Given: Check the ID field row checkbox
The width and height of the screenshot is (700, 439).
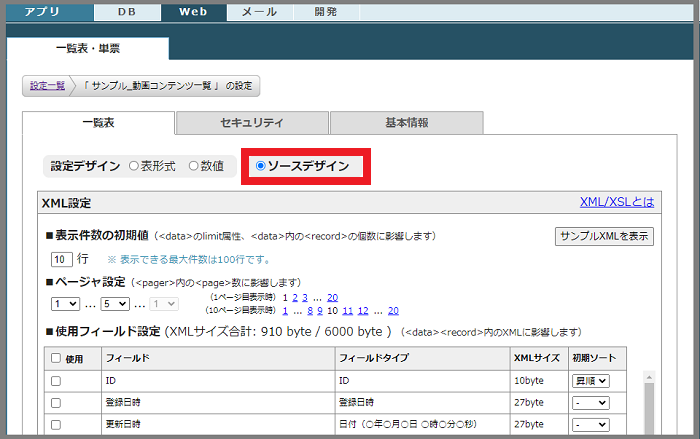Looking at the screenshot, I should [x=56, y=381].
